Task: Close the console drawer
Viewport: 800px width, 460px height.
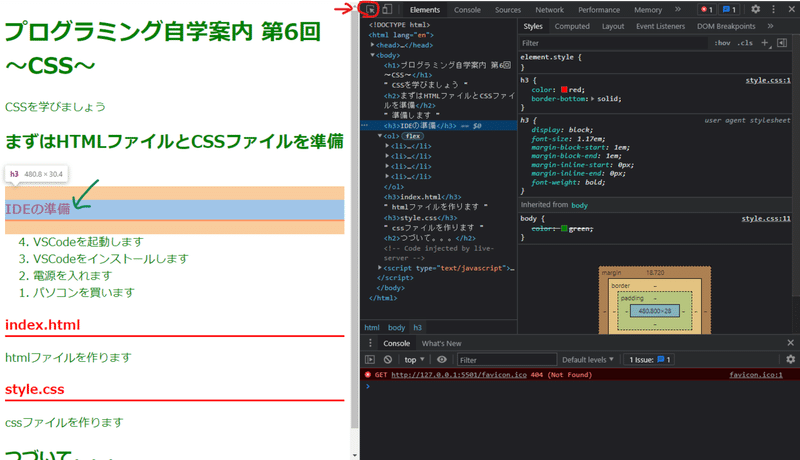Action: (790, 343)
